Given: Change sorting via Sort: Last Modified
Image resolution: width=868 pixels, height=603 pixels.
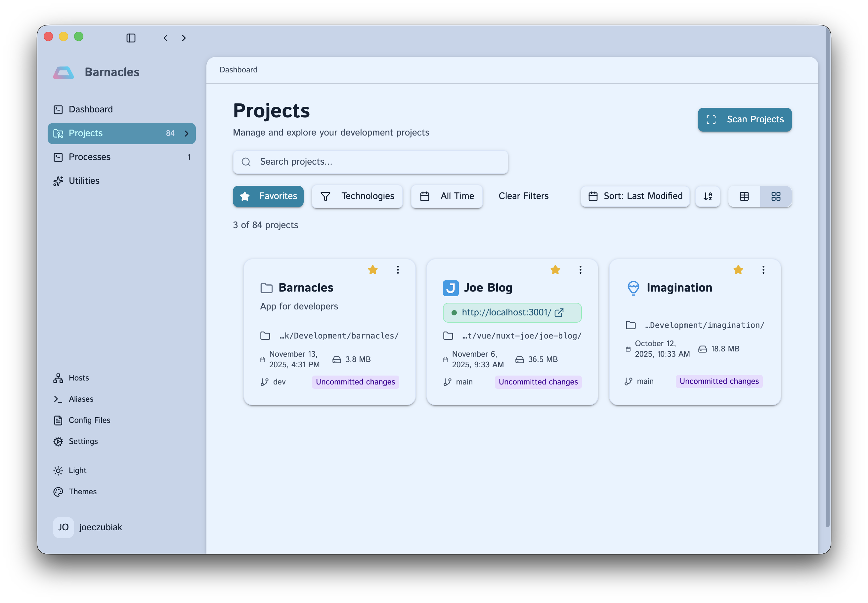Looking at the screenshot, I should [635, 196].
